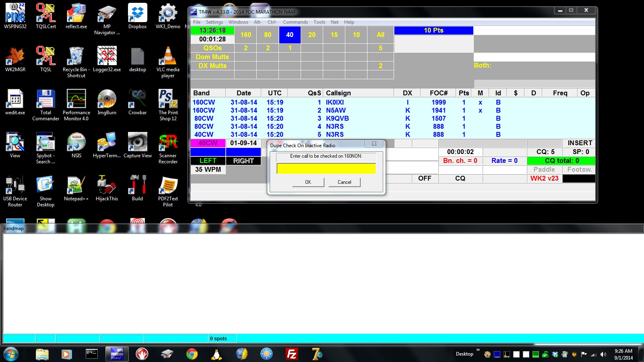Open the VLC media player icon
Viewport: 644px width, 362px height.
point(168,62)
